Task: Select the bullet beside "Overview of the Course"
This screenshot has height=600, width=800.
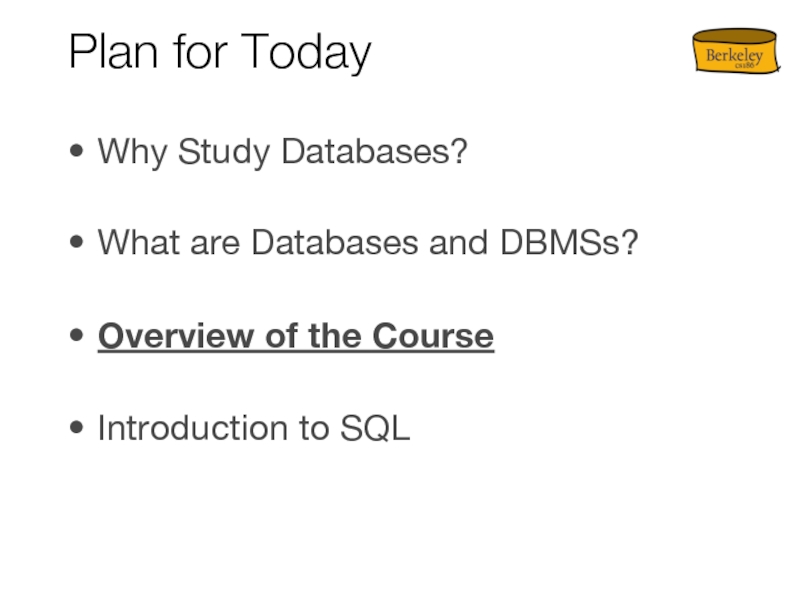Action: tap(78, 337)
